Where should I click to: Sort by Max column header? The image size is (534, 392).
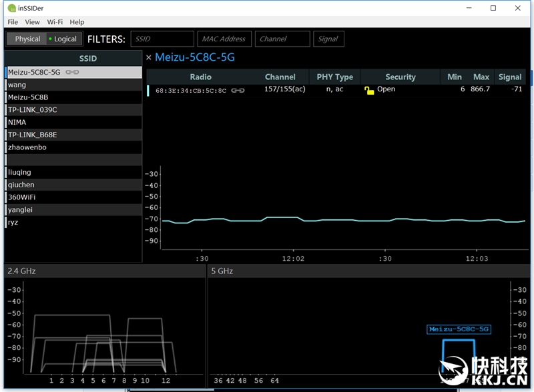click(x=481, y=77)
